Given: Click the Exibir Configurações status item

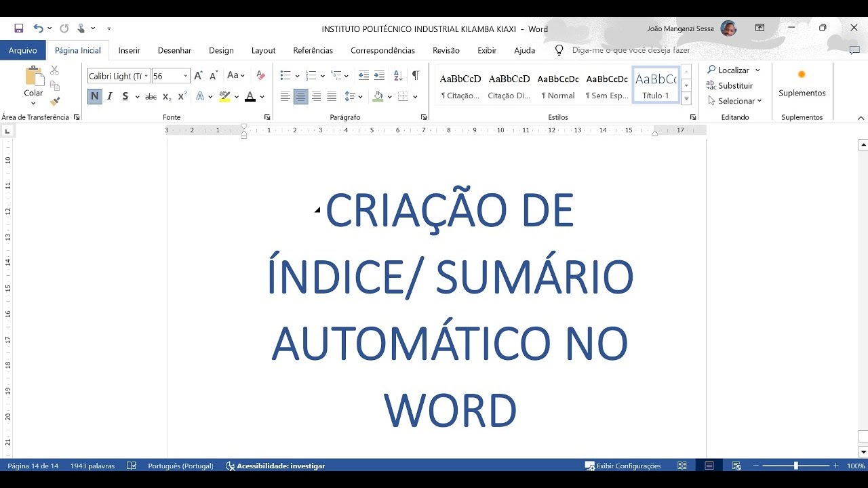Looking at the screenshot, I should [623, 466].
